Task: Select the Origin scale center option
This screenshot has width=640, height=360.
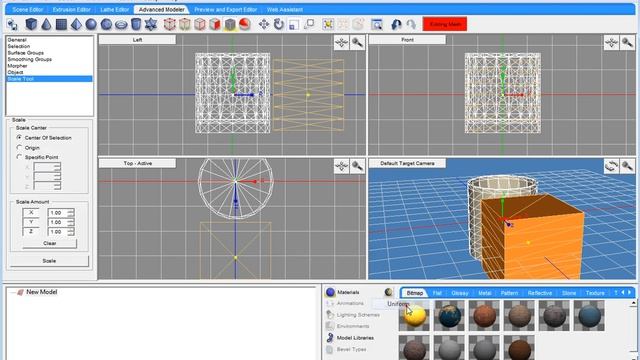Action: coord(19,147)
